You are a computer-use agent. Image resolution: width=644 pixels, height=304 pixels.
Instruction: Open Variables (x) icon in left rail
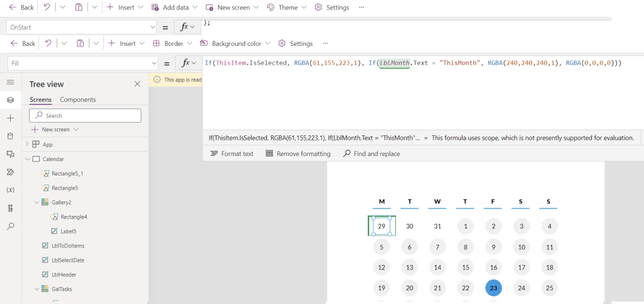click(11, 190)
